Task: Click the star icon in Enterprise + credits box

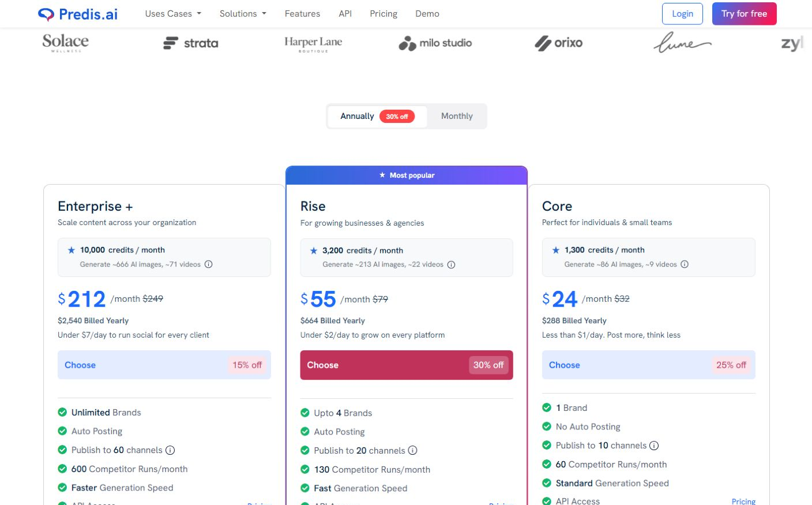Action: [72, 250]
